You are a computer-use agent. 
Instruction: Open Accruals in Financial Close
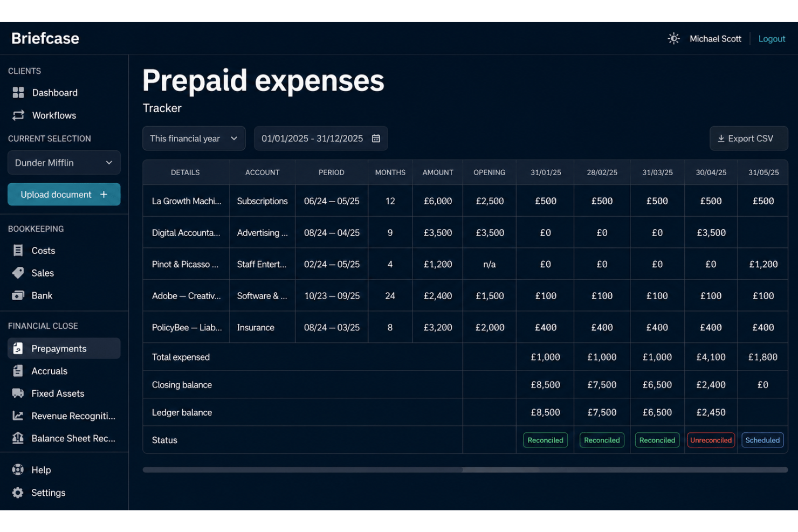tap(64, 371)
